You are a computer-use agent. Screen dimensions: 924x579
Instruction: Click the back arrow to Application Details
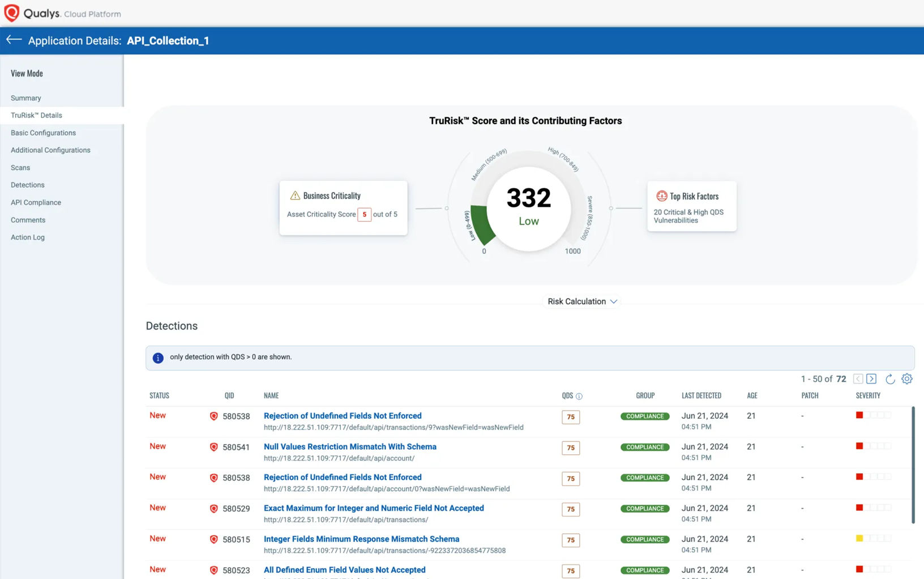click(x=12, y=40)
